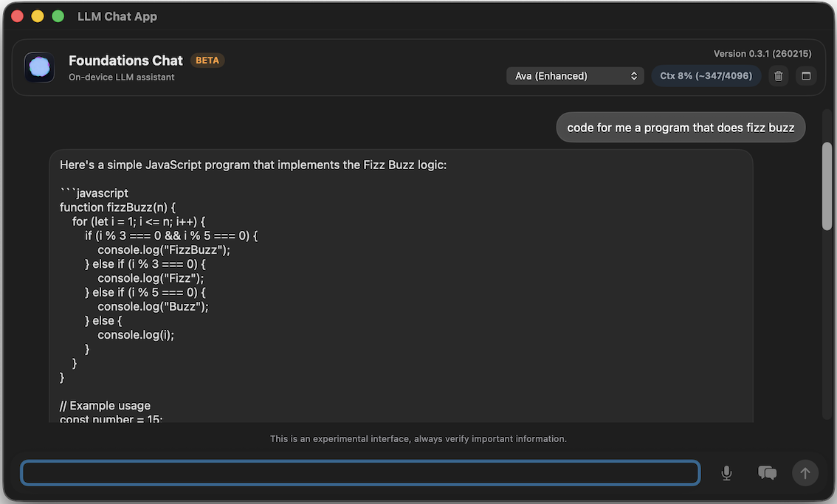
Task: Send the message with the arrow button
Action: click(x=805, y=473)
